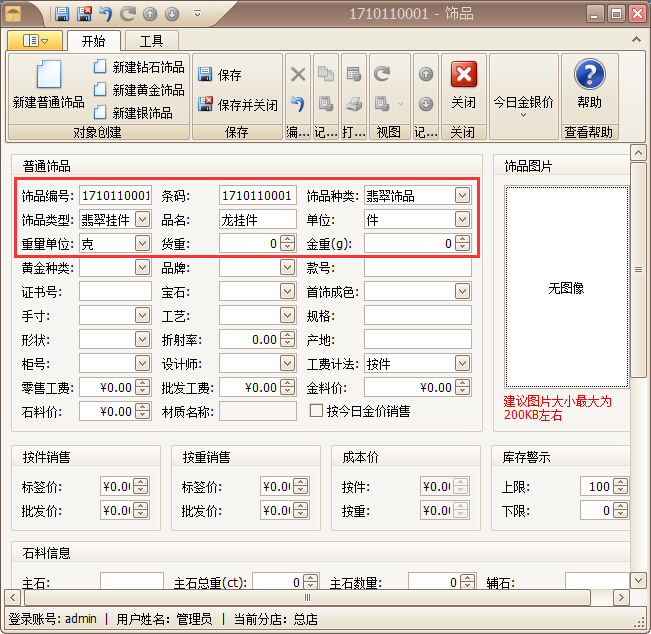Increase the 货重 value with up spinner
Viewport: 651px width, 634px height.
tap(288, 239)
